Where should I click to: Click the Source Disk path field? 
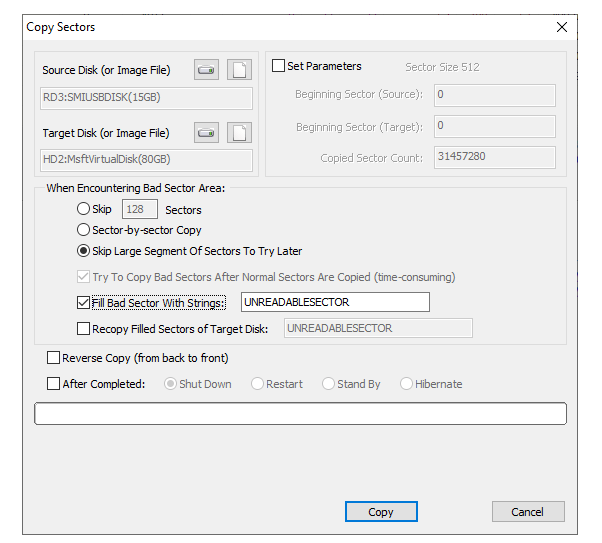147,98
